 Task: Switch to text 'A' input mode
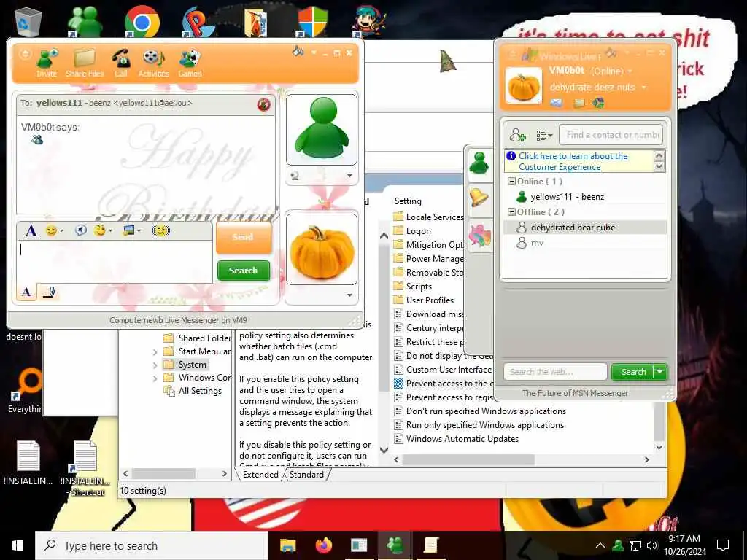[27, 292]
